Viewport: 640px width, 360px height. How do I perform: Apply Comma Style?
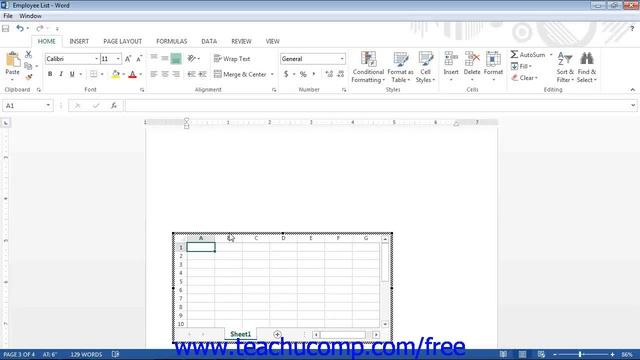pos(314,74)
